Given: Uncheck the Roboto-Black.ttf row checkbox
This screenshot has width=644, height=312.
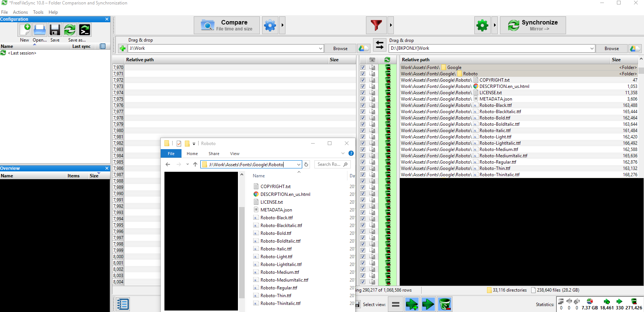Looking at the screenshot, I should [x=363, y=105].
